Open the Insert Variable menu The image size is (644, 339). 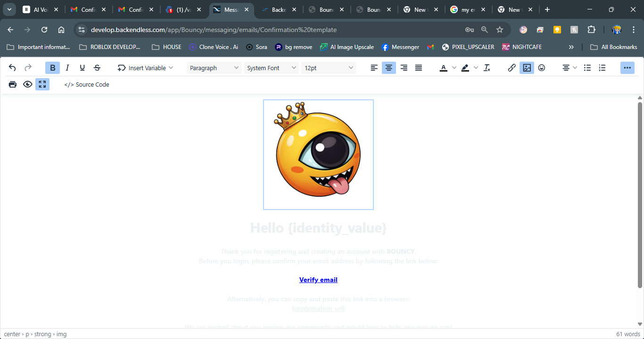146,68
